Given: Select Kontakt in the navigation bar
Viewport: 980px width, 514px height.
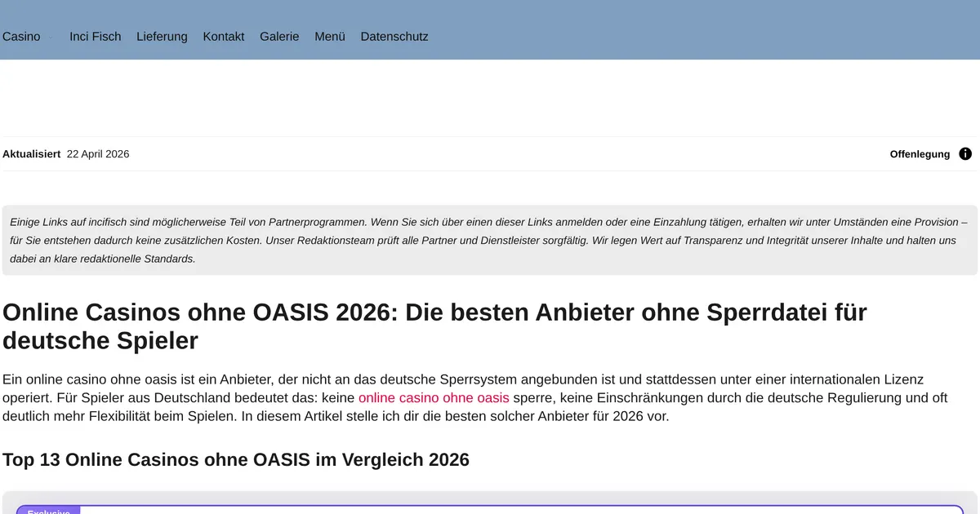Looking at the screenshot, I should tap(224, 37).
